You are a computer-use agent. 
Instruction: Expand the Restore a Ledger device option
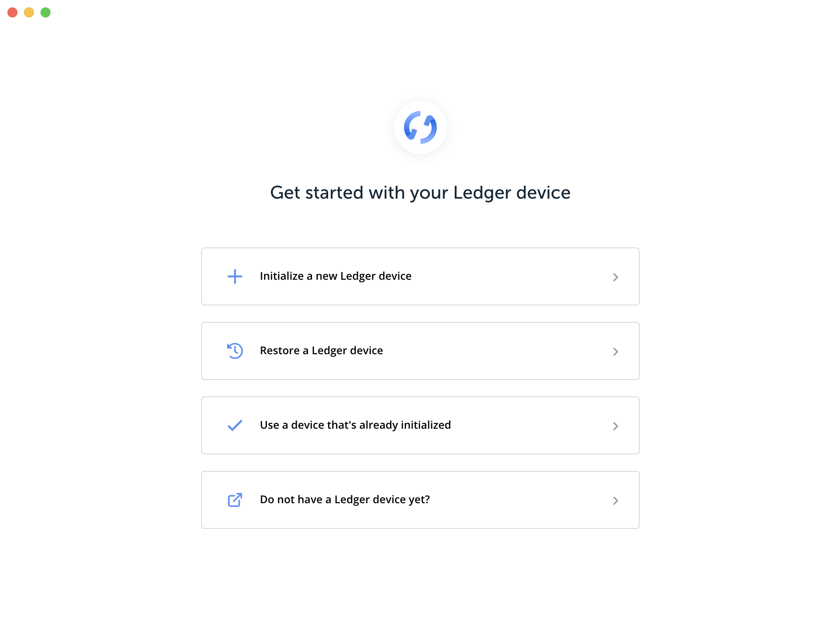tap(420, 350)
